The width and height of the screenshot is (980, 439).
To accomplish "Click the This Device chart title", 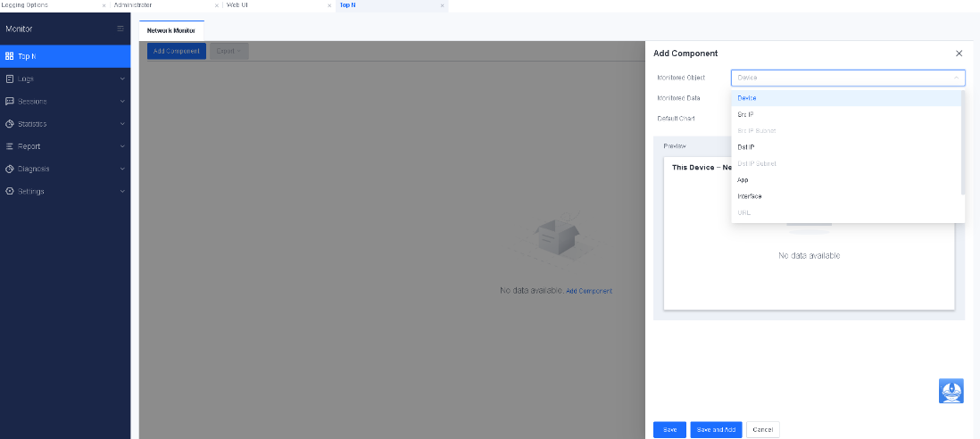I will click(x=702, y=168).
